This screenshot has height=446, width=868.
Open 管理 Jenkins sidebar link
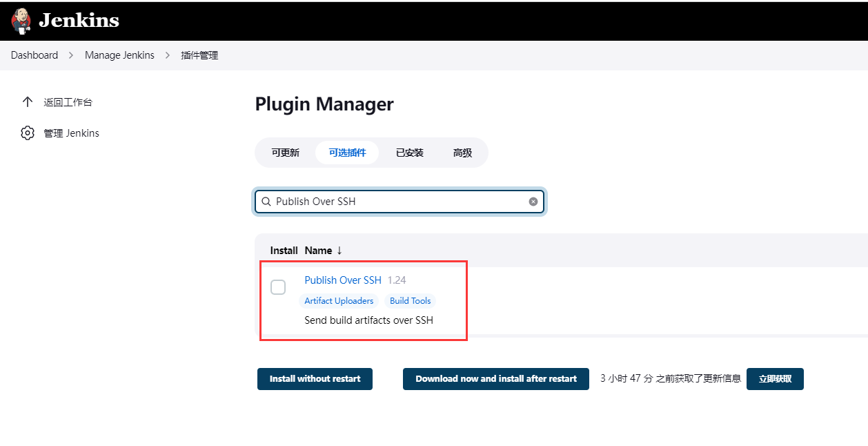(x=72, y=133)
